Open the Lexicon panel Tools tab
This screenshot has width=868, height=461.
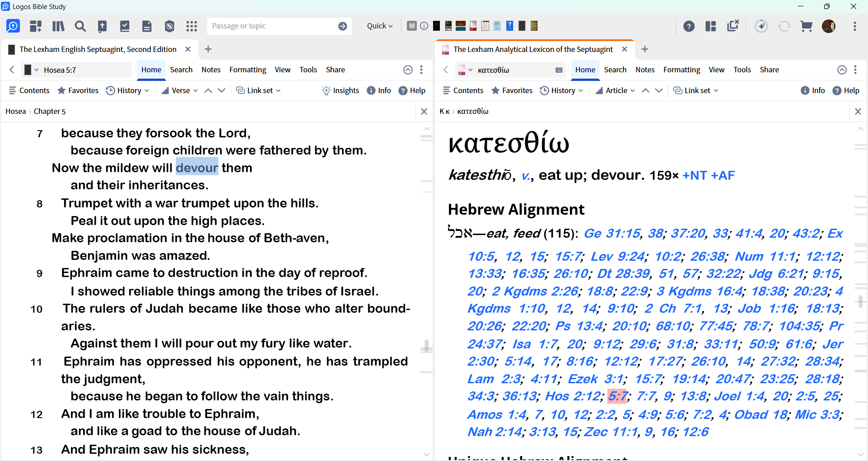742,70
